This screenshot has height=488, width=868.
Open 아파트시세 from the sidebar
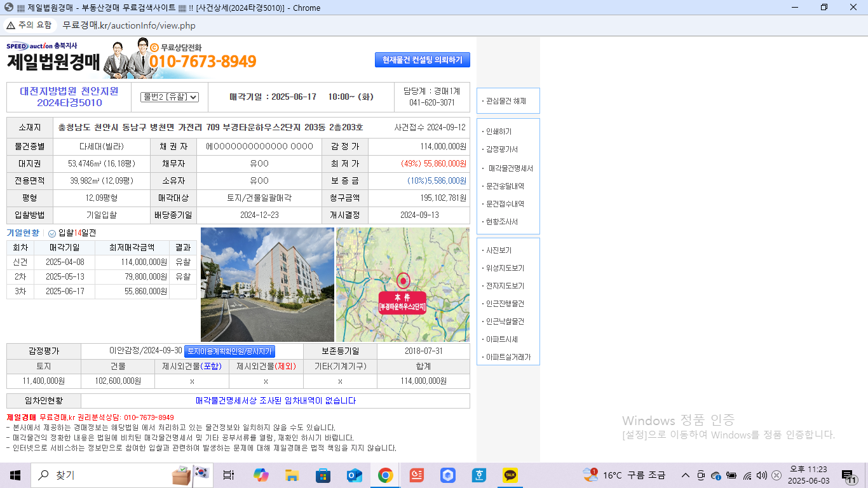click(x=502, y=339)
